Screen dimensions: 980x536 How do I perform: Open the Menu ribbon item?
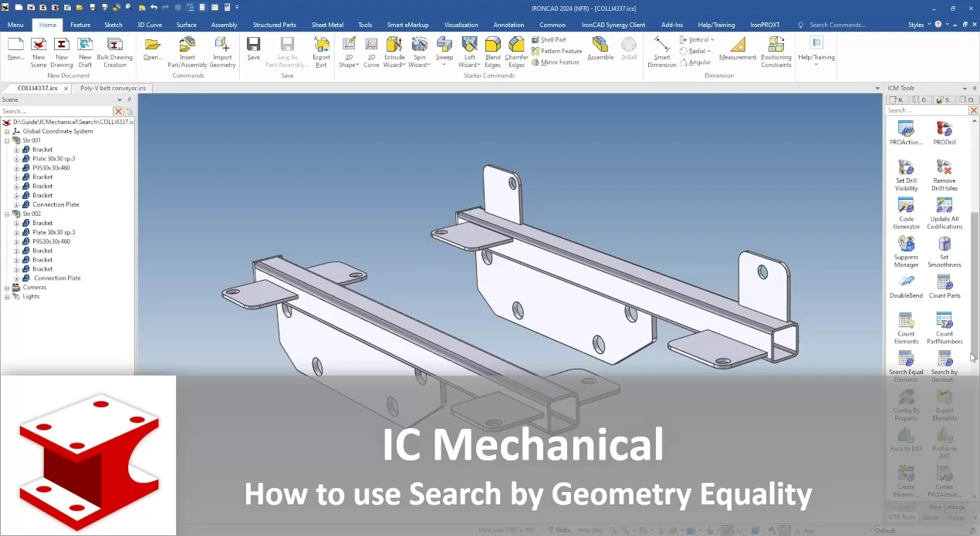[15, 25]
